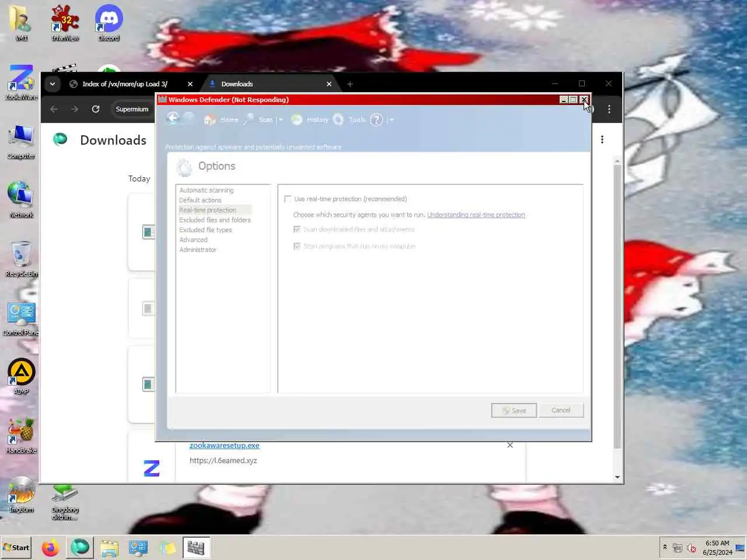Open File Explorer from the taskbar
The width and height of the screenshot is (747, 560).
pyautogui.click(x=109, y=548)
